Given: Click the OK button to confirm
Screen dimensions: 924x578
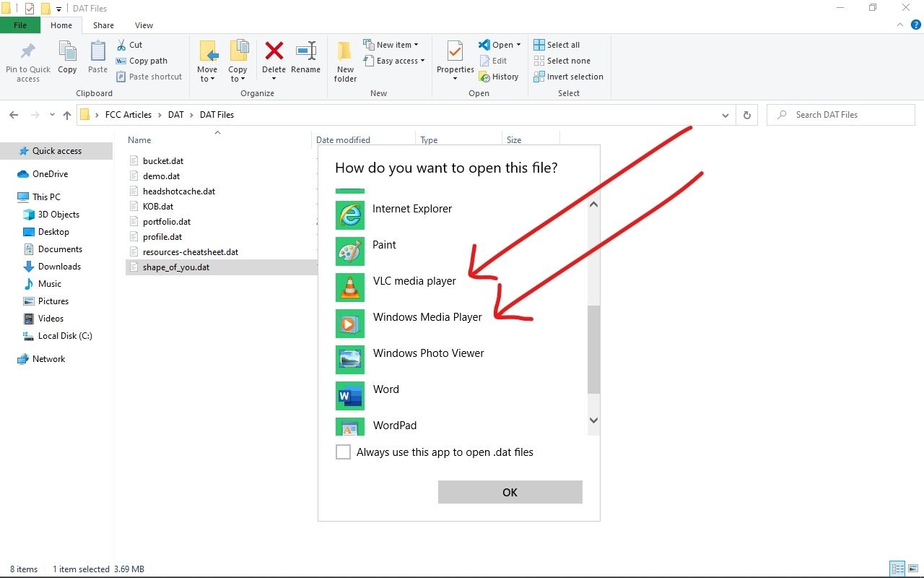Looking at the screenshot, I should (510, 492).
